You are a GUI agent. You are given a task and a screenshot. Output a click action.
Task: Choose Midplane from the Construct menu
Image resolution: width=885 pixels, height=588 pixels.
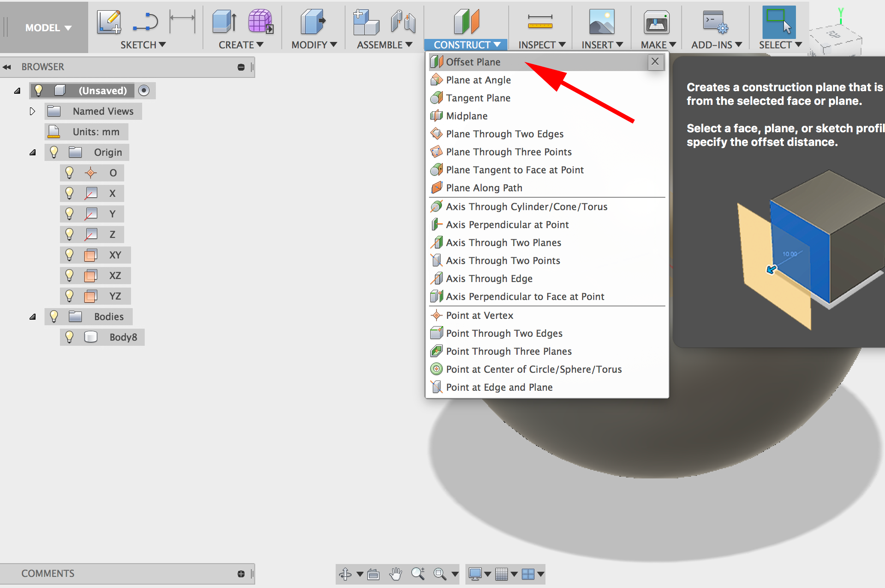pos(547,116)
